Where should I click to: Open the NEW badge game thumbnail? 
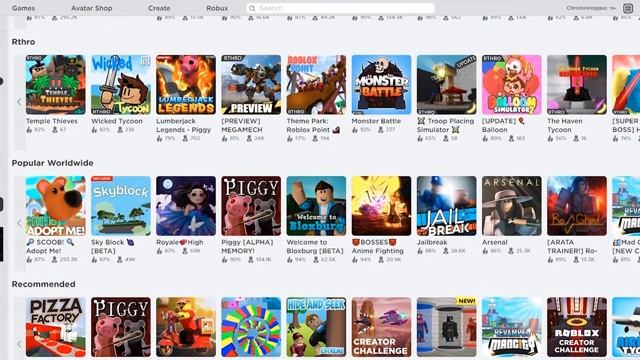pos(447,327)
